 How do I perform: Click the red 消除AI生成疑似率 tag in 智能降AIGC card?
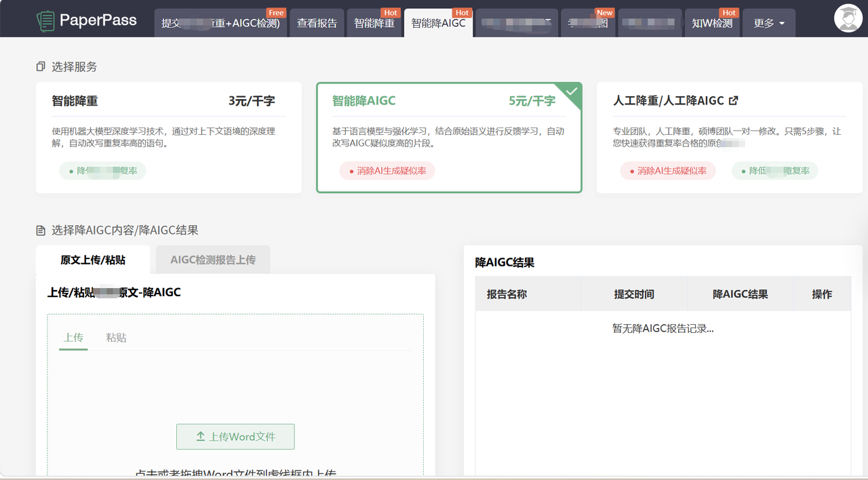click(x=387, y=171)
